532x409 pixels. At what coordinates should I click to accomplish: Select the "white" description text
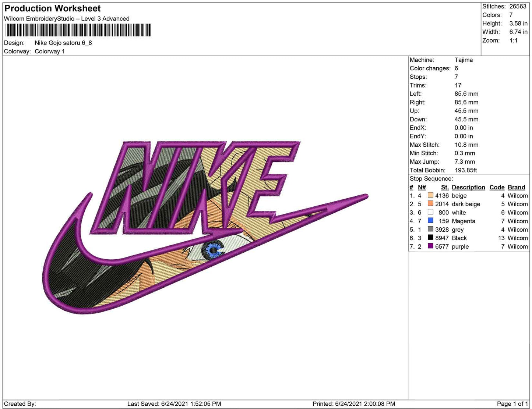(459, 213)
